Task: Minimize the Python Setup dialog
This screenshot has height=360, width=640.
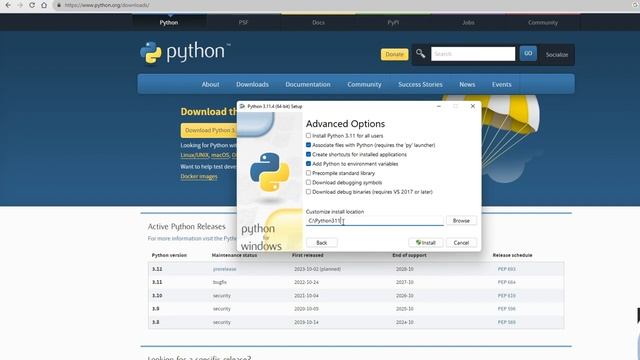Action: pyautogui.click(x=439, y=106)
